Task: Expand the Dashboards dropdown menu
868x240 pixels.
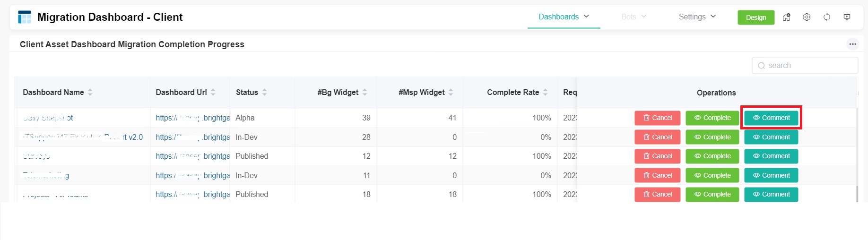Action: point(564,17)
